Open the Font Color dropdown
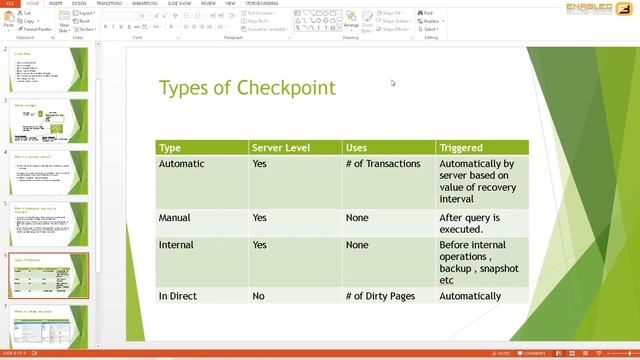This screenshot has height=360, width=640. tap(176, 27)
